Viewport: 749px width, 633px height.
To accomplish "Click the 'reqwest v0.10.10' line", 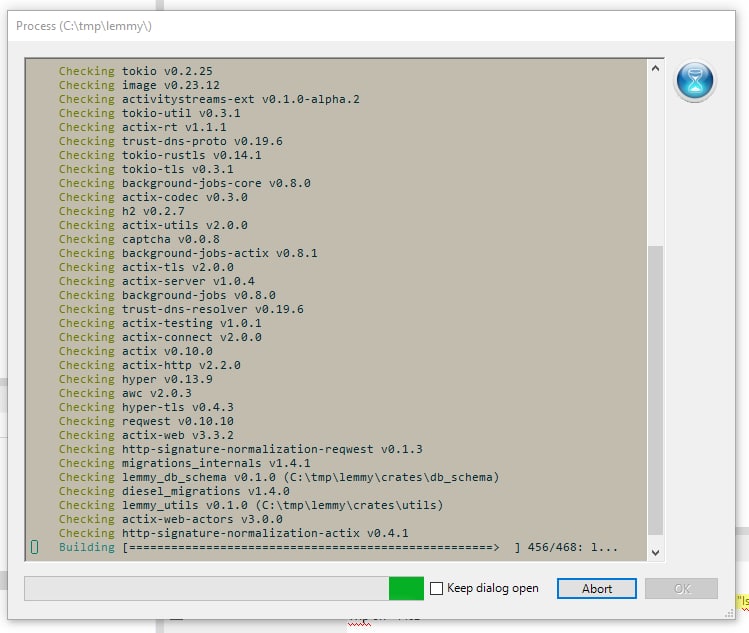I will (x=146, y=421).
